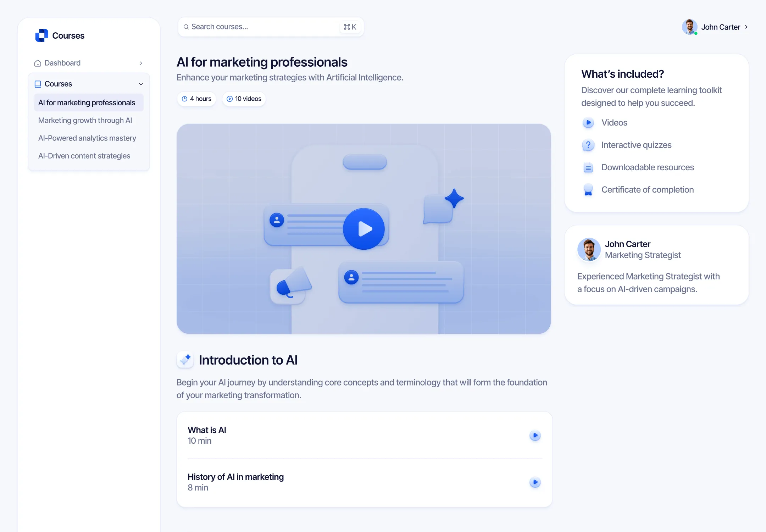Click the Downloadable resources document icon

point(588,167)
